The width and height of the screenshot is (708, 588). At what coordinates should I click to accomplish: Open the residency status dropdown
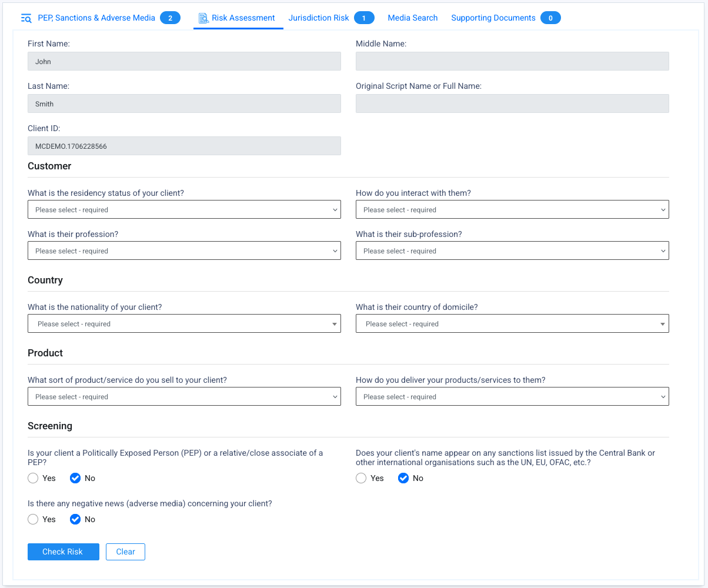(184, 209)
